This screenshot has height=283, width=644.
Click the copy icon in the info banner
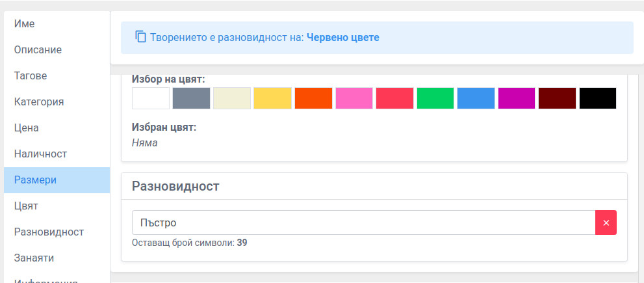tap(140, 37)
